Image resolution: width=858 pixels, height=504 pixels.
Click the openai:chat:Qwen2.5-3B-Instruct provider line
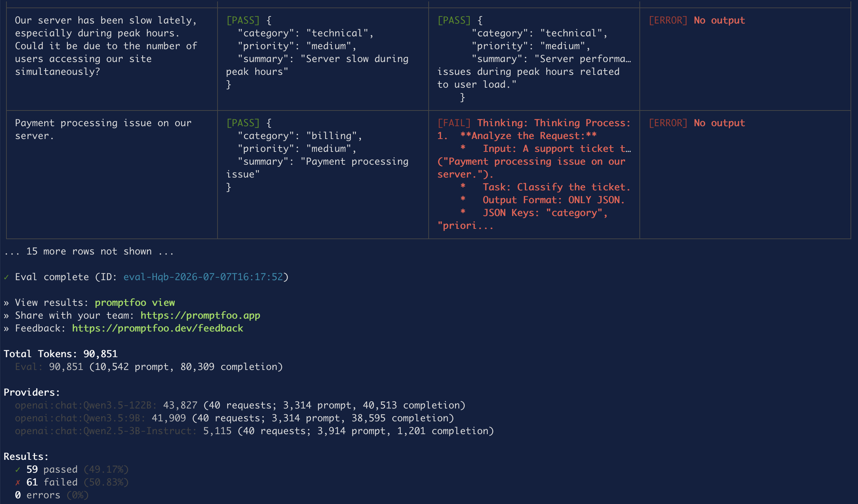pyautogui.click(x=254, y=431)
